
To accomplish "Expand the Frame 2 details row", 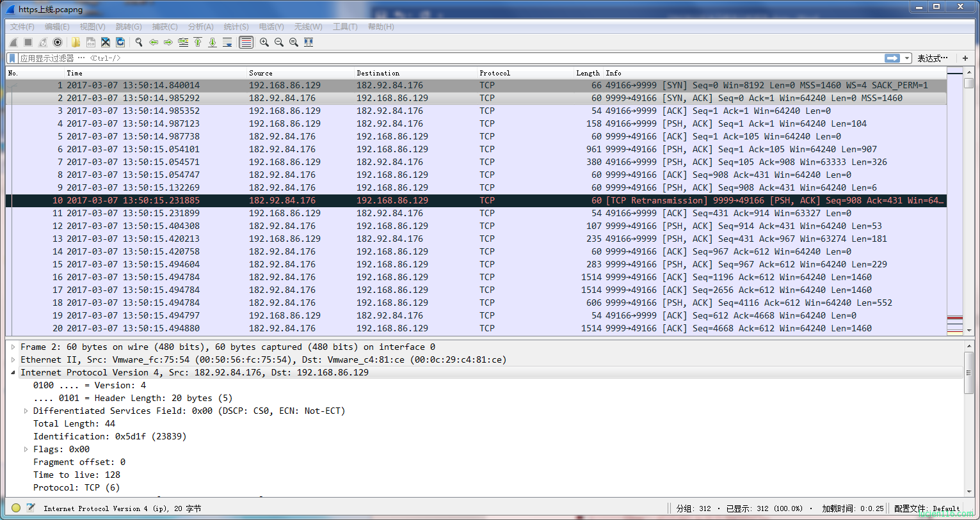I will (13, 347).
